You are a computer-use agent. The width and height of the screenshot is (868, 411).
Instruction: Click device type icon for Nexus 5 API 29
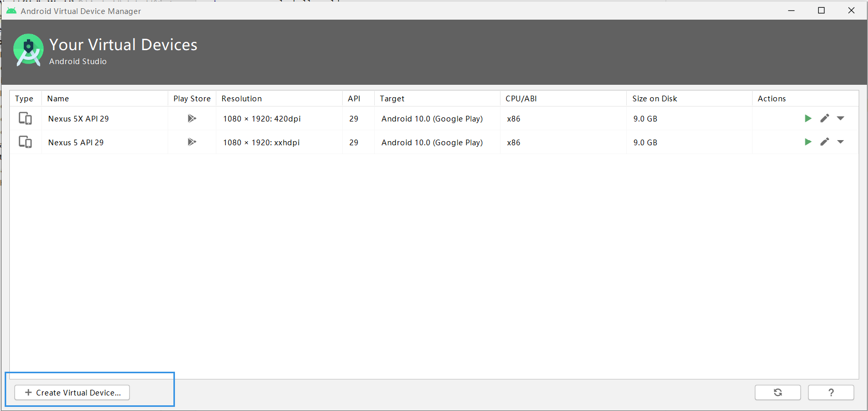(x=25, y=142)
